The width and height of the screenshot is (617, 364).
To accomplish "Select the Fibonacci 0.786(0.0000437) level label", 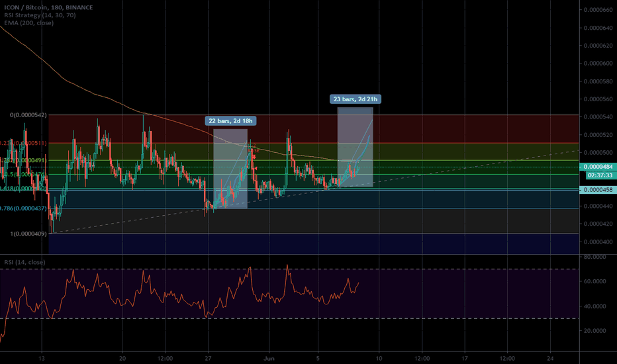I will [x=23, y=208].
